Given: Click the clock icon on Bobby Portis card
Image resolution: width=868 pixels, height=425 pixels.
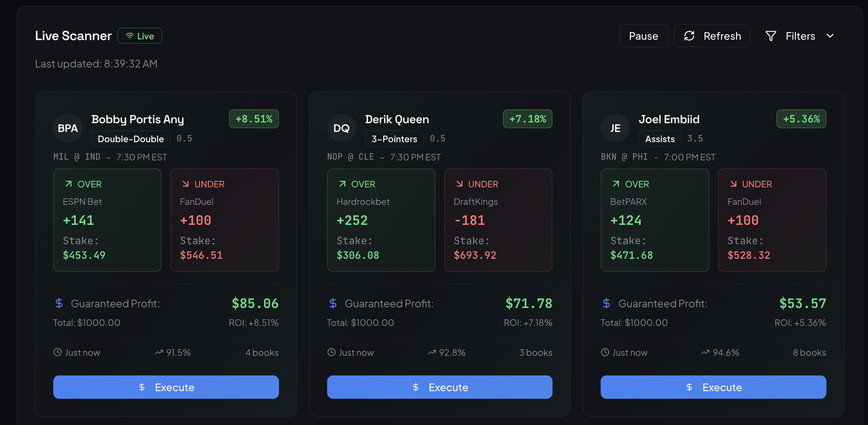Looking at the screenshot, I should click(57, 352).
